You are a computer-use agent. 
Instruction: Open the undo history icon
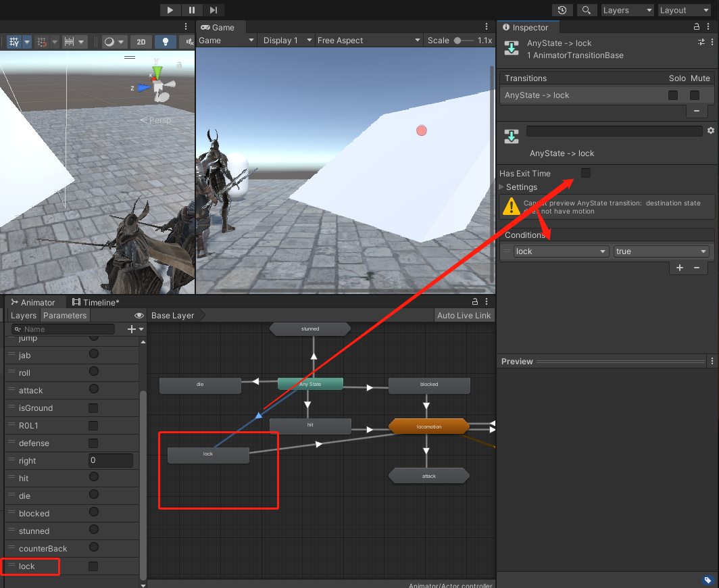pyautogui.click(x=562, y=10)
